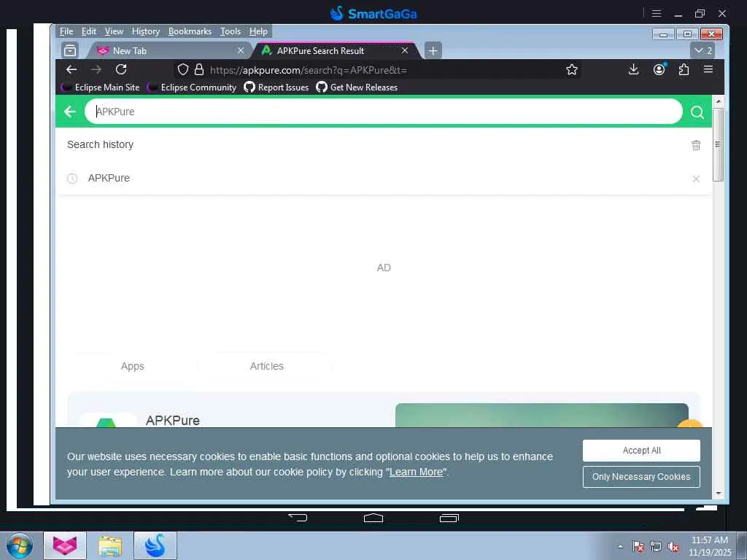Open a new browser tab with plus button
This screenshot has width=747, height=560.
pyautogui.click(x=433, y=50)
